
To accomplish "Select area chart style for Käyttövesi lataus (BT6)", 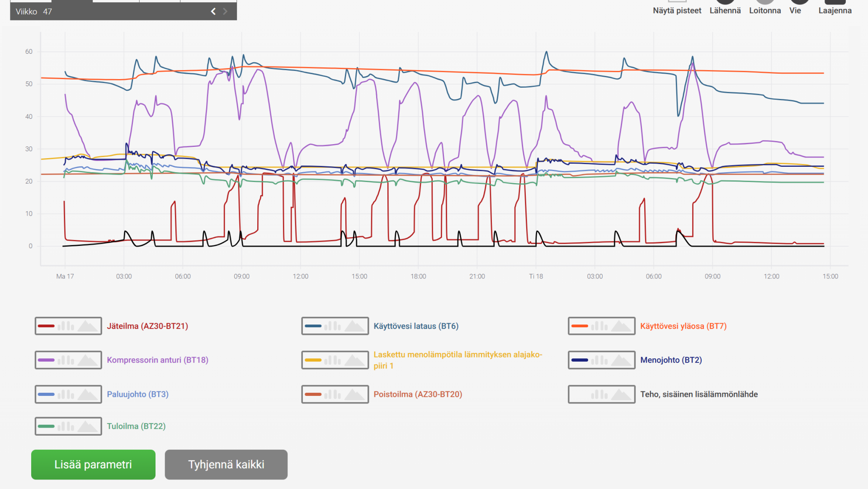I will coord(354,326).
